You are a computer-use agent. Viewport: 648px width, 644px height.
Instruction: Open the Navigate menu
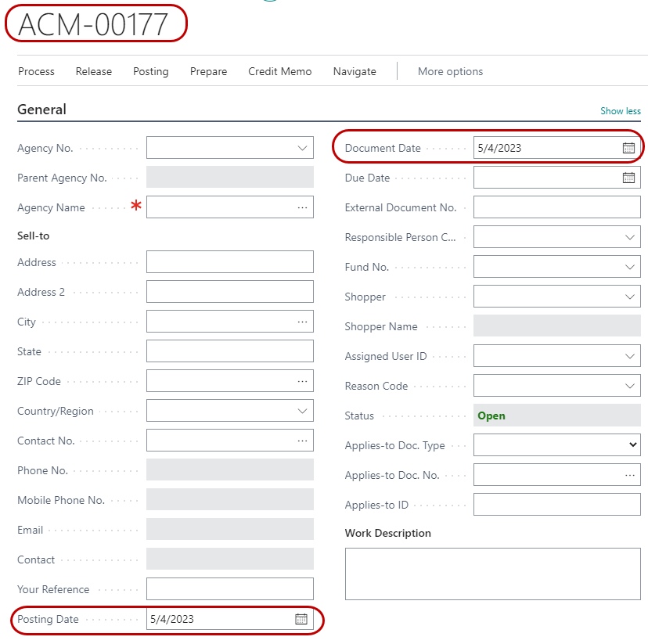coord(355,71)
